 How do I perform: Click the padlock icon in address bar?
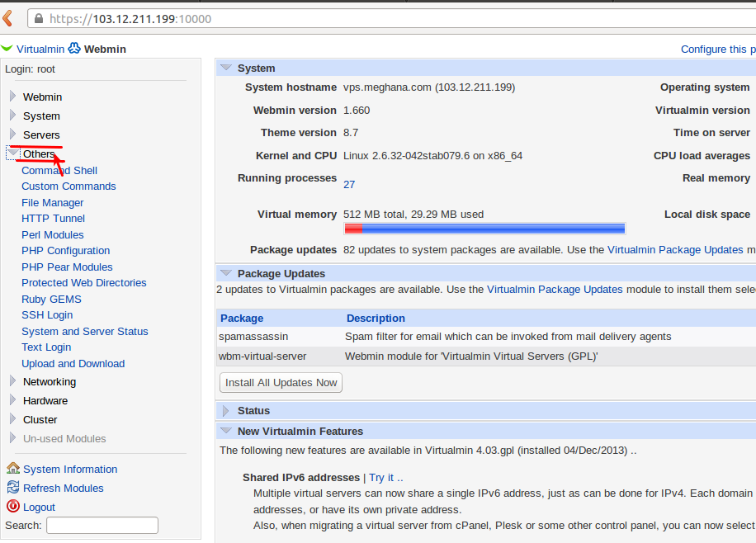[38, 19]
